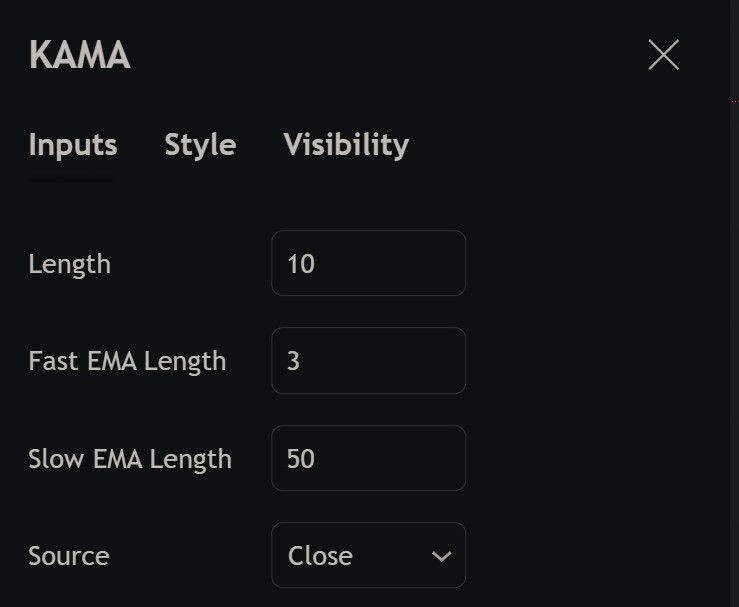Place cursor on the value 10
739x607 pixels.
pyautogui.click(x=301, y=264)
